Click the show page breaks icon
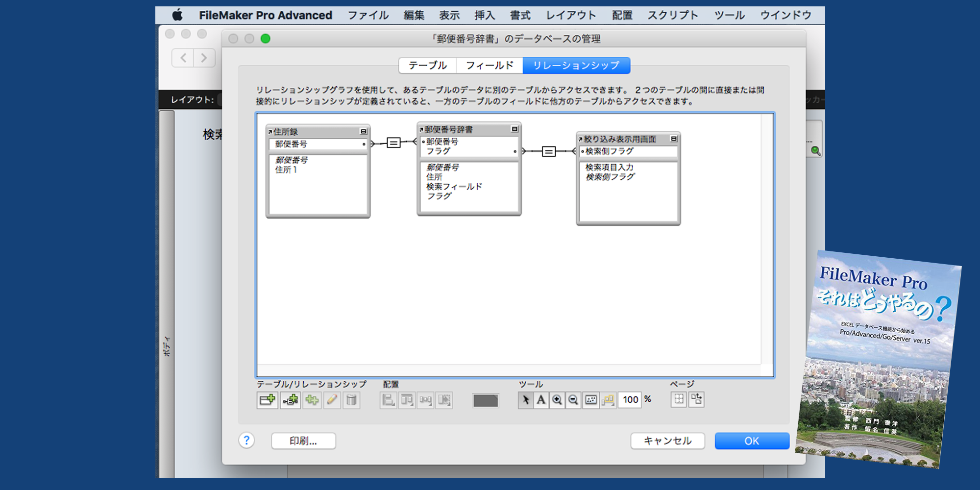This screenshot has width=980, height=490. pyautogui.click(x=679, y=400)
